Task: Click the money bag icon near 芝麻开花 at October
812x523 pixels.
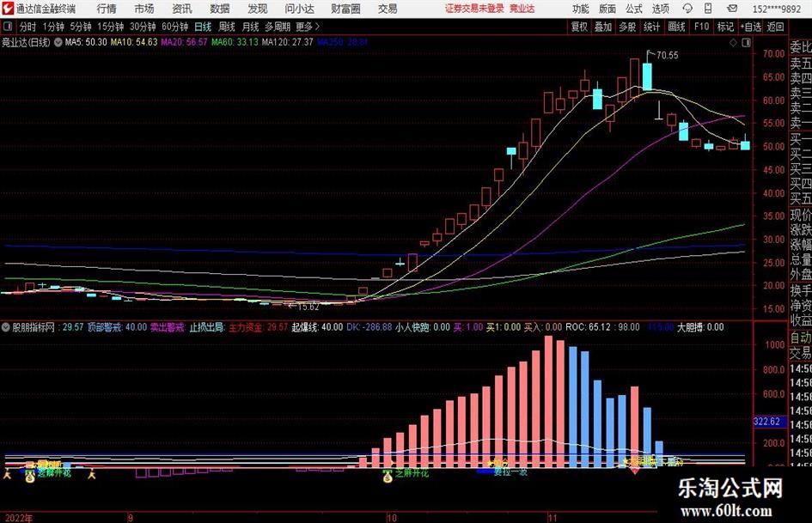Action: click(388, 476)
